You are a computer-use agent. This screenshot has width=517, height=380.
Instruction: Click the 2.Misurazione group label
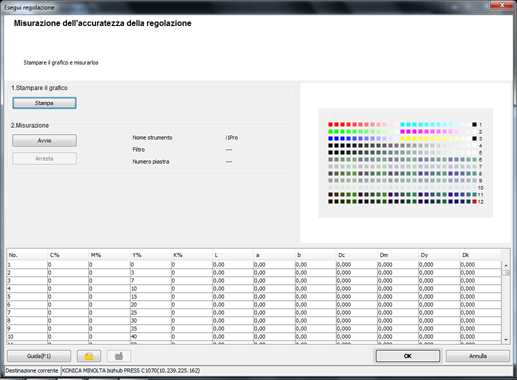[30, 125]
